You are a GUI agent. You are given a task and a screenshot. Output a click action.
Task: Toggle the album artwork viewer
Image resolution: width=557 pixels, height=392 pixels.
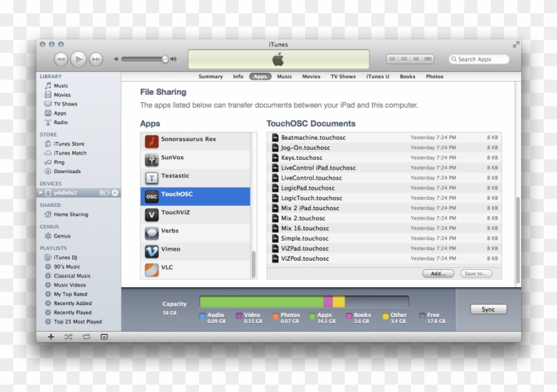point(104,337)
